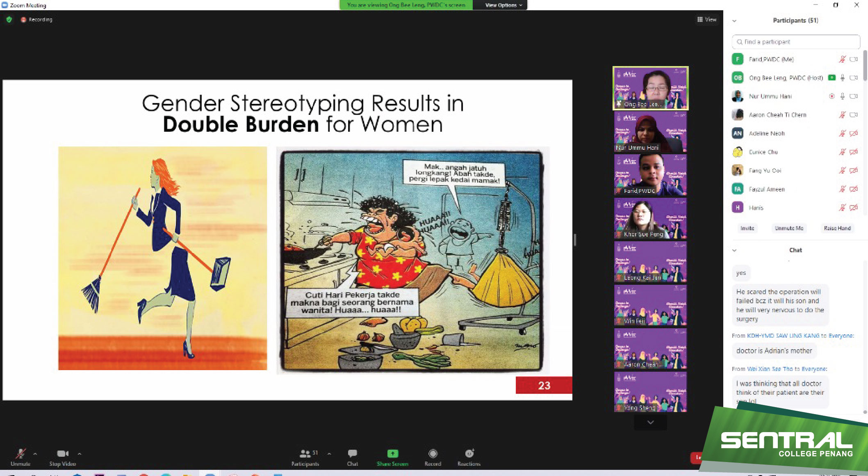Select Ong Bee Leng's video thumbnail
Viewport: 868px width, 476px height.
[651, 88]
